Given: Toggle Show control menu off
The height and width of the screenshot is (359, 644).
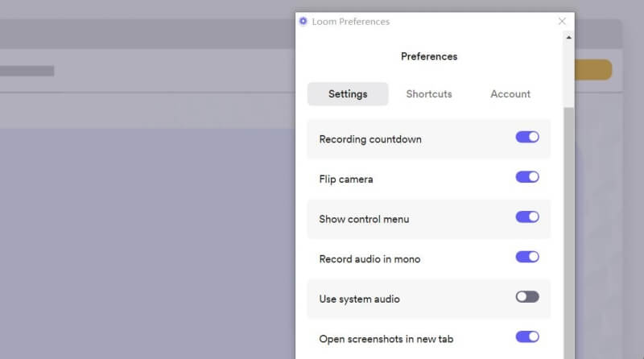Looking at the screenshot, I should pyautogui.click(x=527, y=217).
